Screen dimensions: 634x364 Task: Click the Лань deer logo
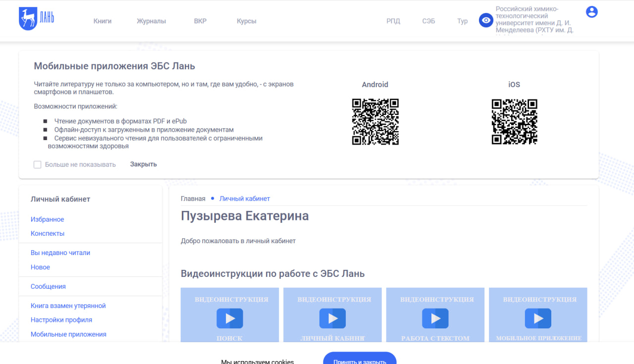click(x=36, y=19)
